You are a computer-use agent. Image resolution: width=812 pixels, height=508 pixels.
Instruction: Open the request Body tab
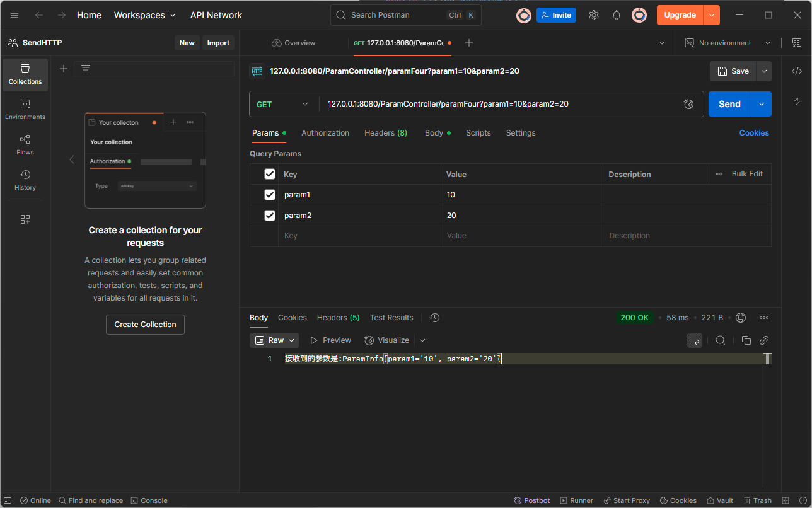pos(438,133)
